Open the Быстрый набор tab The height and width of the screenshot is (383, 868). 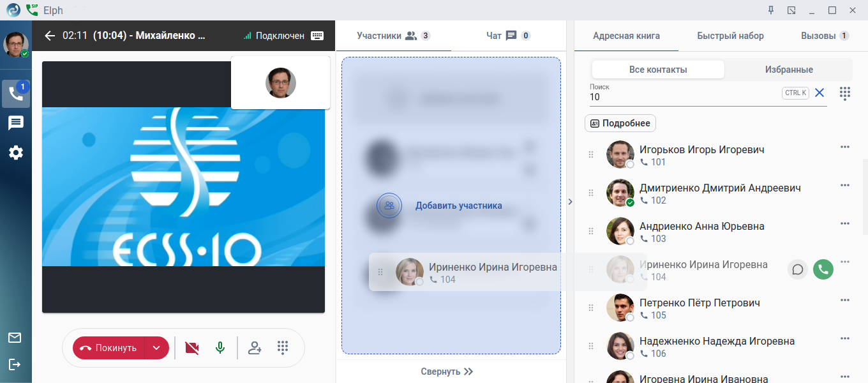[730, 36]
